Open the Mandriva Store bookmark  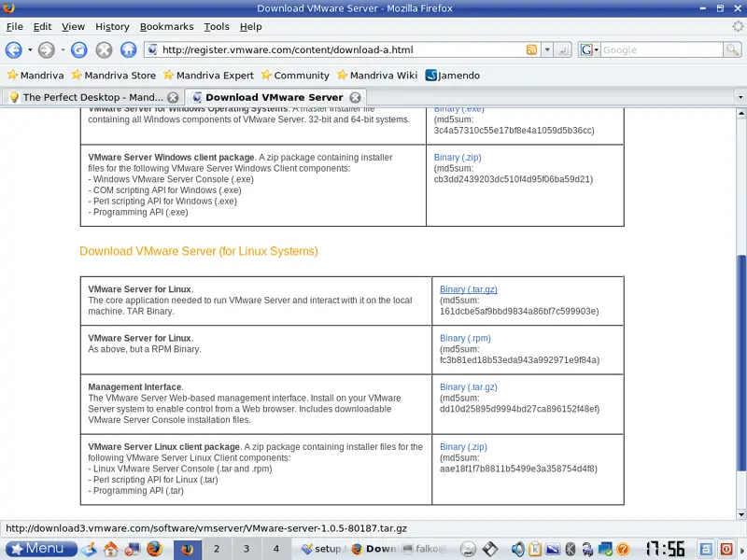114,76
